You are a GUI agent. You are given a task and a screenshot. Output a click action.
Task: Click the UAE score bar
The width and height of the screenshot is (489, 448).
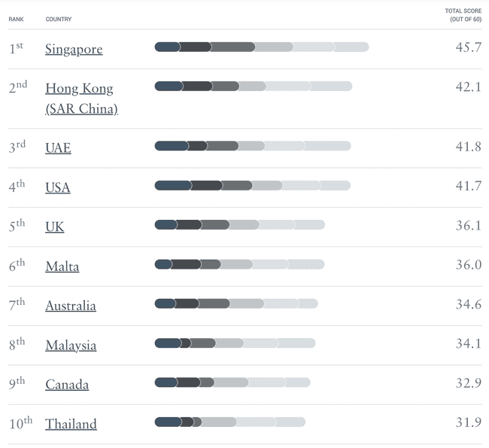click(253, 146)
